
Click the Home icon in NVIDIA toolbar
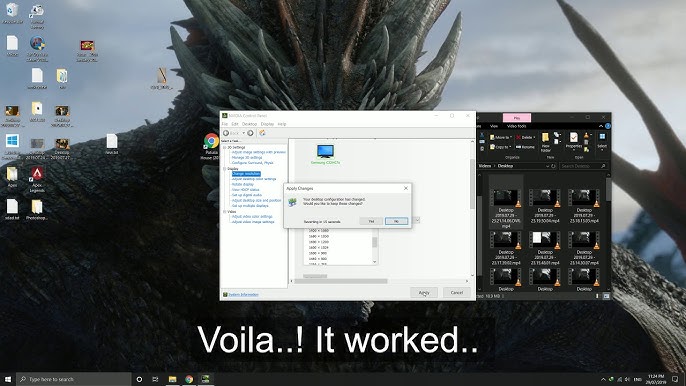[x=262, y=133]
